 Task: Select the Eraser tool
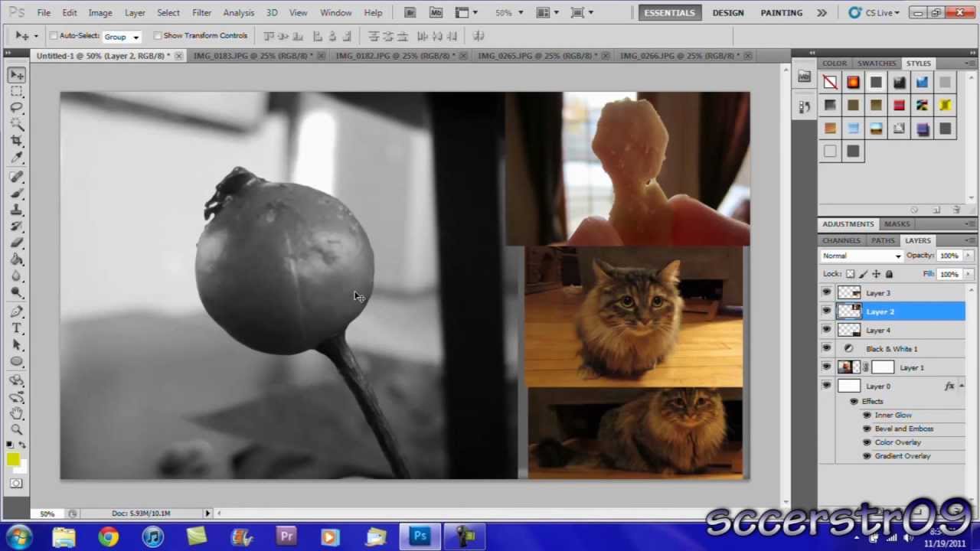17,243
